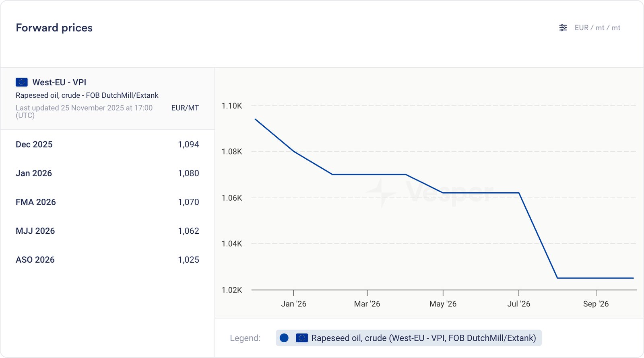This screenshot has width=644, height=358.
Task: Click the Rapeseed oil, crude - FOB DutchMill/Extank subtitle
Action: tap(87, 95)
